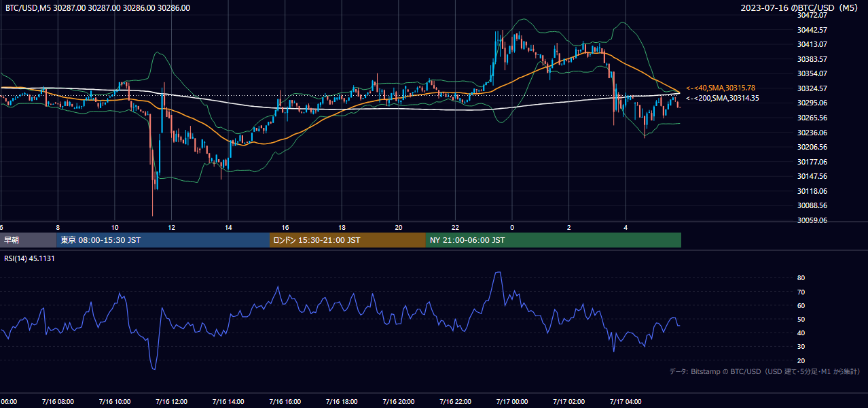This screenshot has width=868, height=408.
Task: Click the BTC/USD,M5 OHLC header text
Action: 98,8
